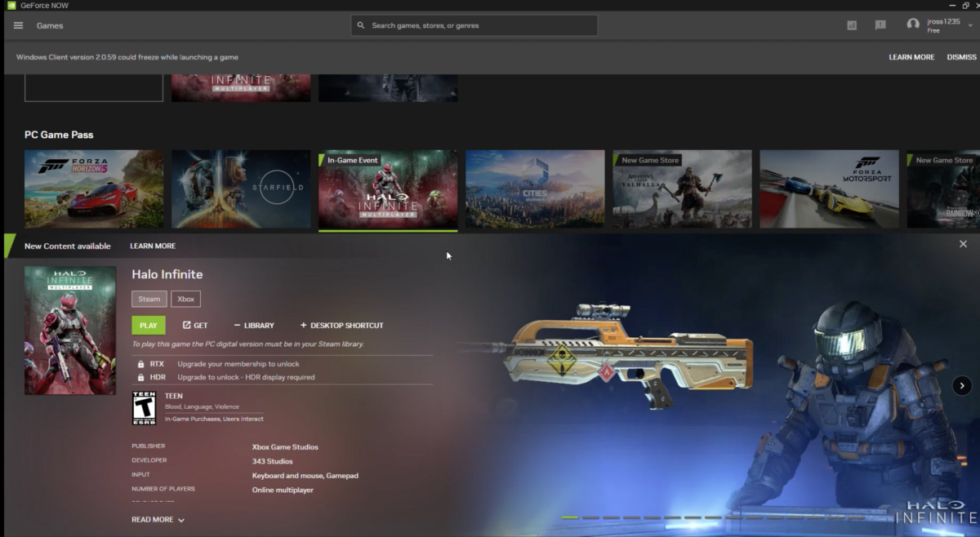
Task: Click the Steam library requirement note
Action: tap(248, 344)
